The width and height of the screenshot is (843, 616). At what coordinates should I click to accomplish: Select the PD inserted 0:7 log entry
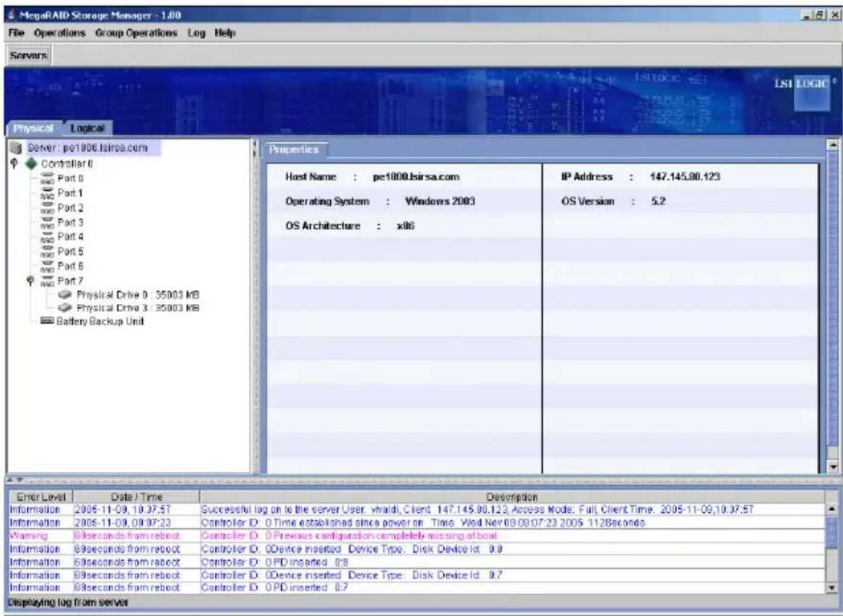417,588
